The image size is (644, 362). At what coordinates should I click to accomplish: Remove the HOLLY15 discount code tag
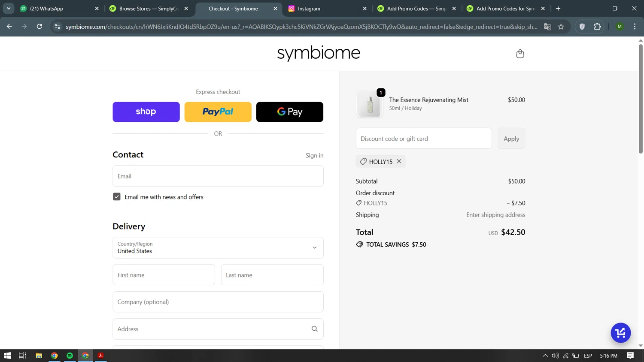399,161
